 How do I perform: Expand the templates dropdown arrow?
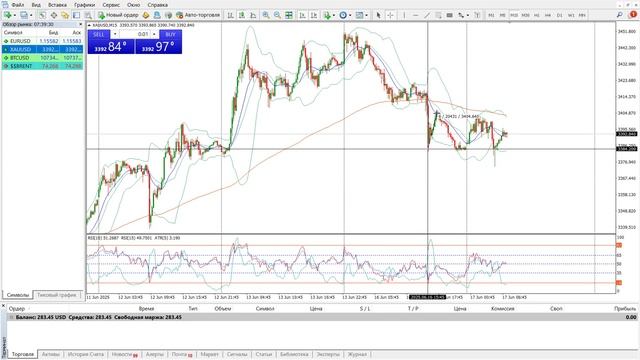click(366, 15)
